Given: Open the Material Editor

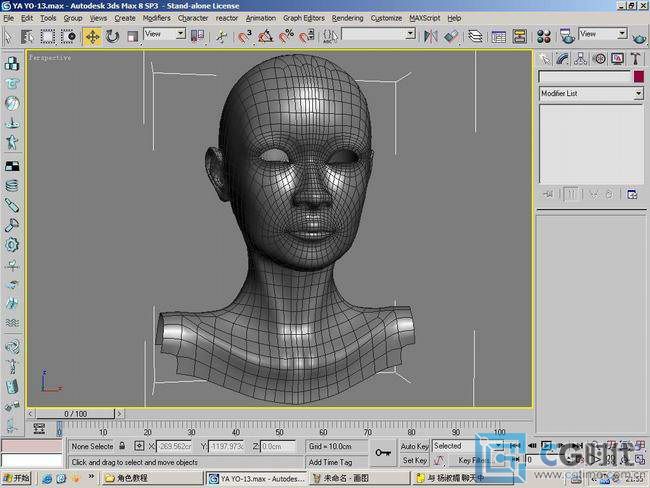Looking at the screenshot, I should coord(543,36).
